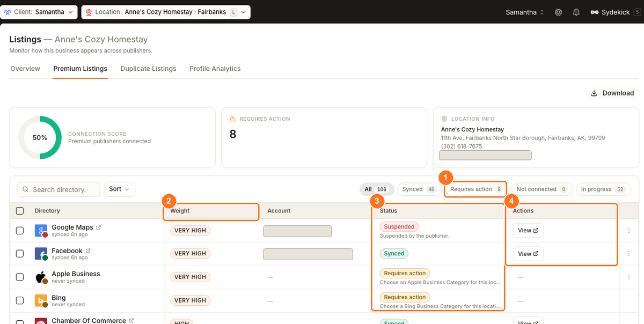Click the Weight column header

click(180, 211)
